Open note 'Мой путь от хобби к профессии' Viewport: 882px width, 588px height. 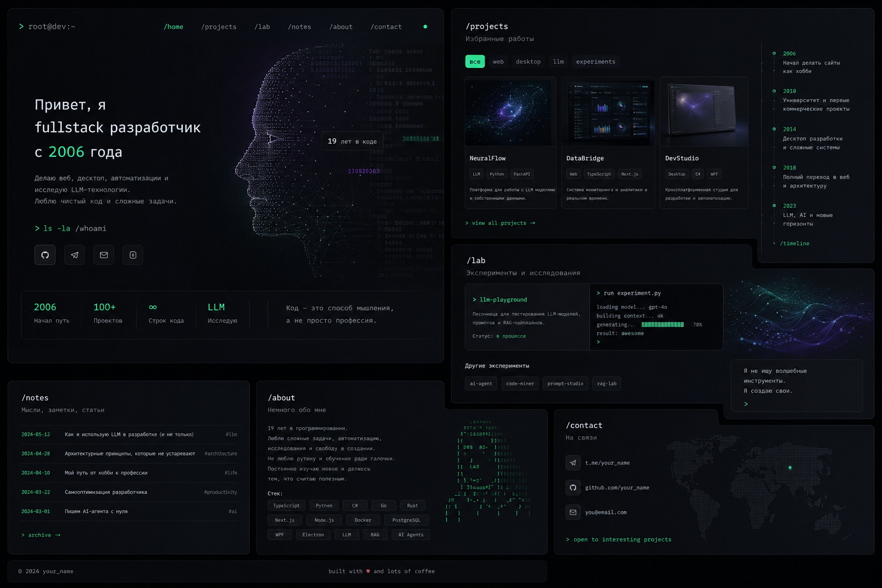(x=129, y=473)
